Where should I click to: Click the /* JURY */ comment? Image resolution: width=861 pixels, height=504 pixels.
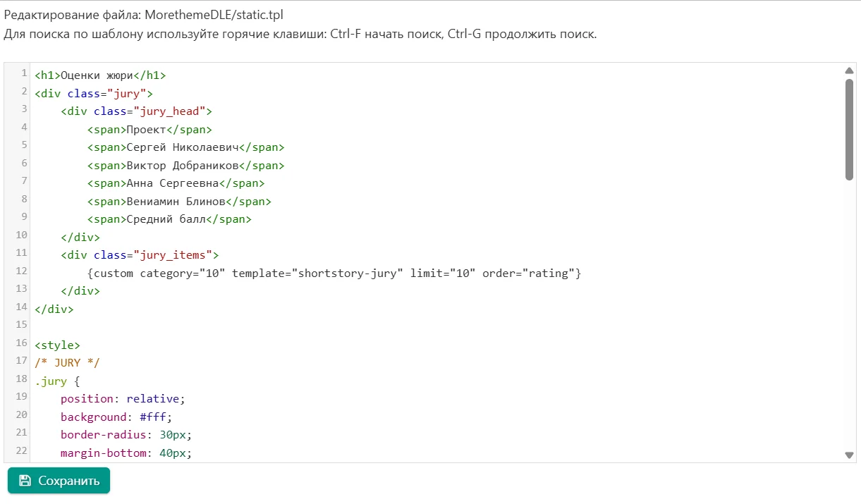tap(67, 363)
